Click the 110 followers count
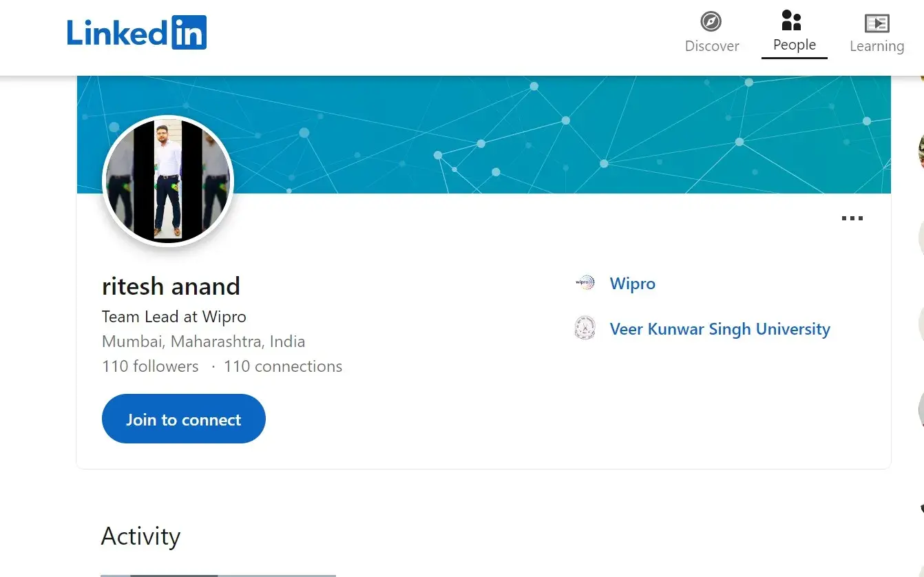Image resolution: width=924 pixels, height=577 pixels. coord(150,366)
